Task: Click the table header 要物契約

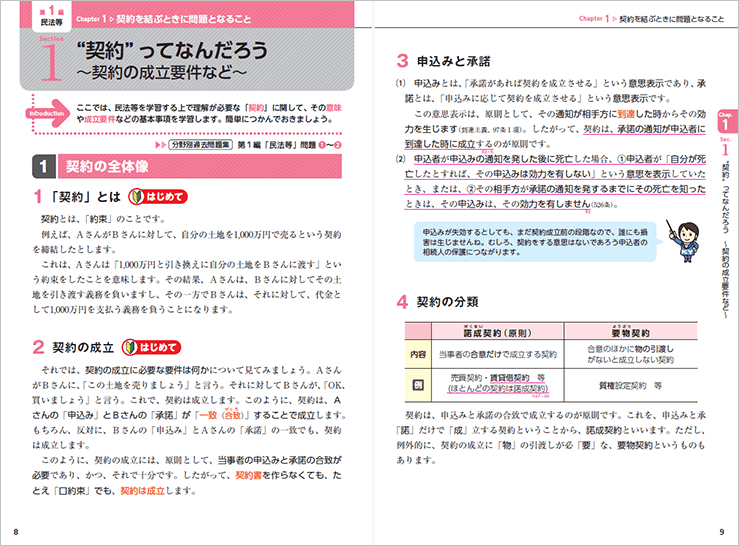Action: click(x=631, y=332)
